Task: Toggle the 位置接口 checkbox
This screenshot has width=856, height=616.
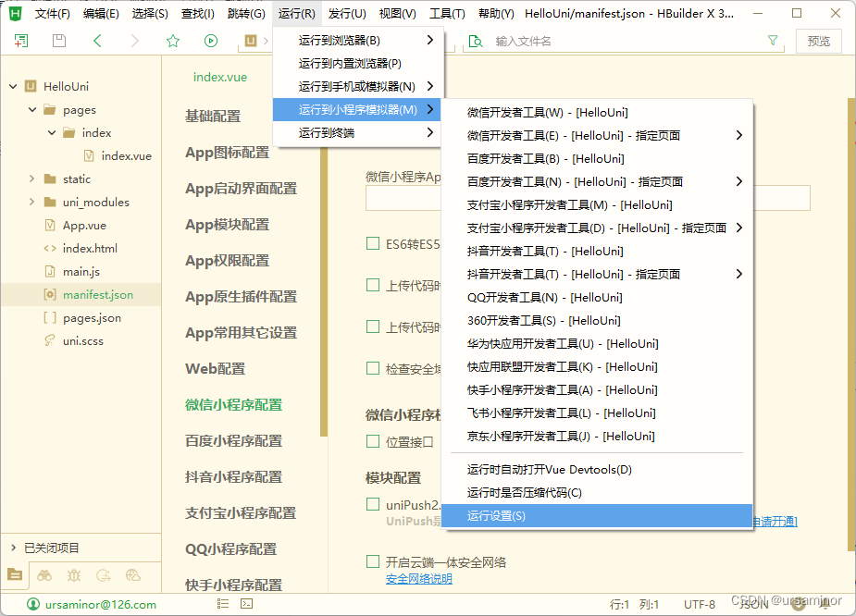Action: click(x=373, y=441)
